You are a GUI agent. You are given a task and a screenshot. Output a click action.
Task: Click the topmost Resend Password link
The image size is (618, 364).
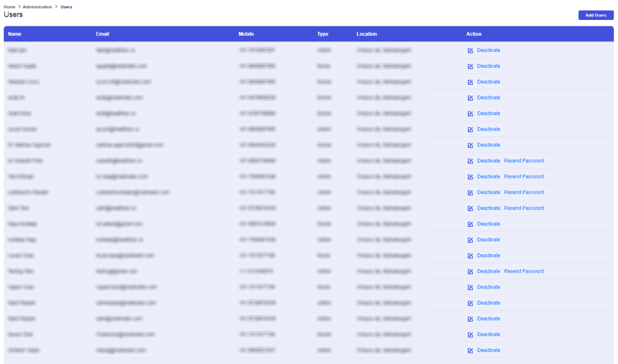coord(524,161)
